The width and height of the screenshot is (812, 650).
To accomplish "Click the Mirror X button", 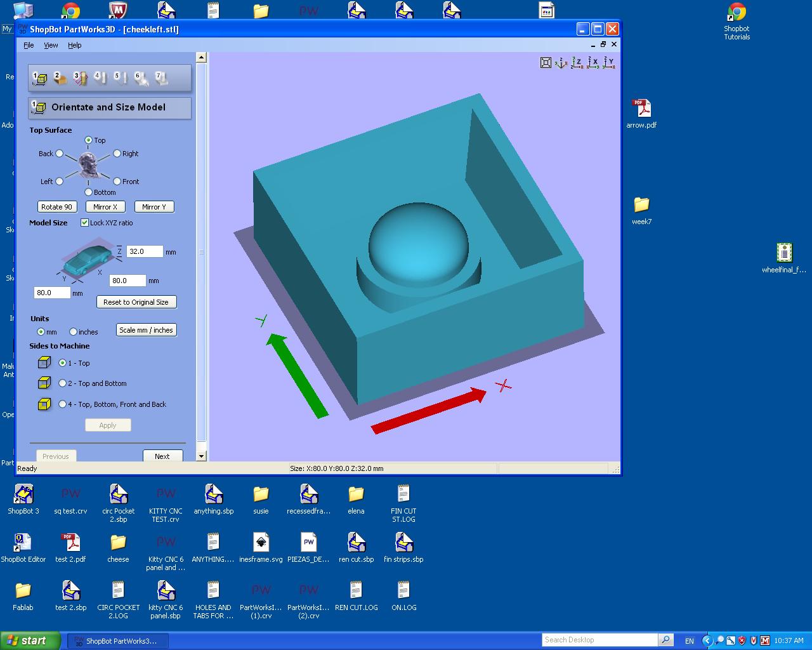I will click(105, 207).
